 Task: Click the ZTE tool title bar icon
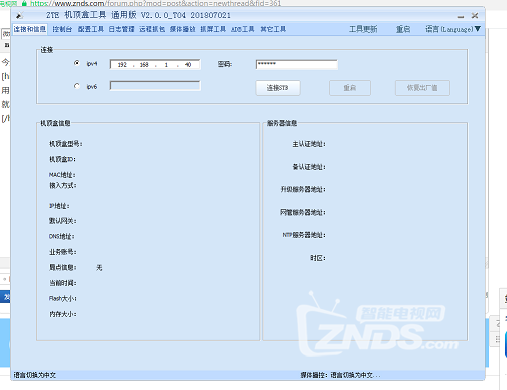tap(19, 16)
